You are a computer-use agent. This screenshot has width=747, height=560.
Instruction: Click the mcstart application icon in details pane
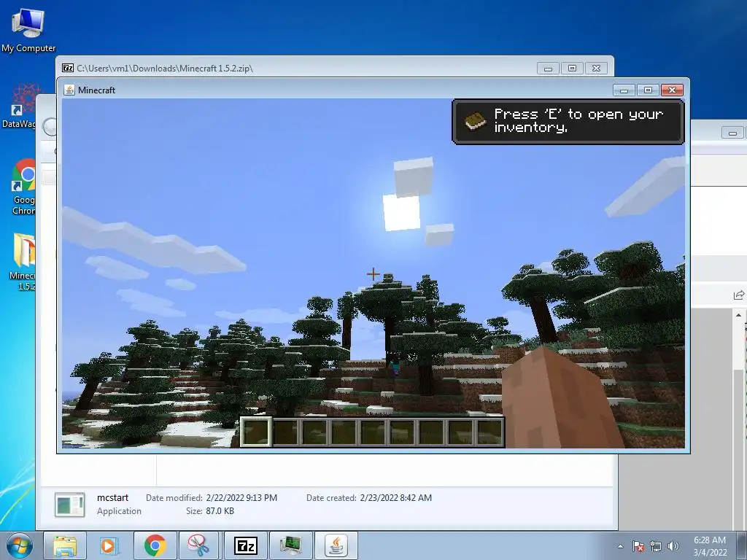tap(69, 505)
